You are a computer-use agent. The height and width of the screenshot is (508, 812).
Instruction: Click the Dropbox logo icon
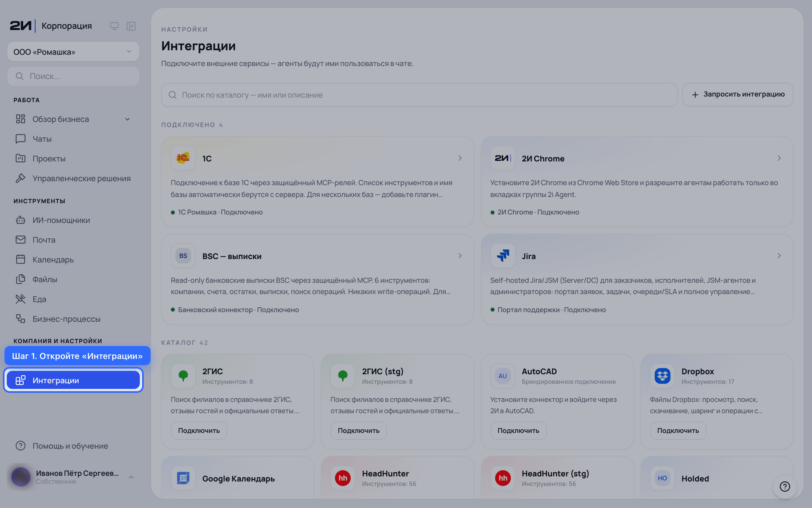point(662,376)
